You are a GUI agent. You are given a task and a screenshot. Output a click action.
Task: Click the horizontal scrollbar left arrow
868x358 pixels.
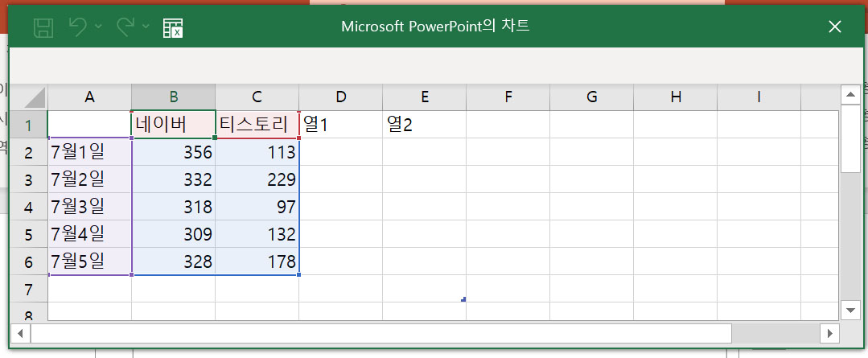pyautogui.click(x=21, y=333)
